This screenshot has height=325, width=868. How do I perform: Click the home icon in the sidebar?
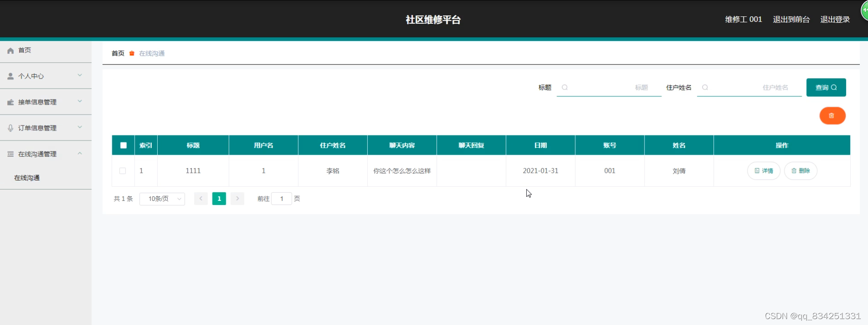[10, 50]
